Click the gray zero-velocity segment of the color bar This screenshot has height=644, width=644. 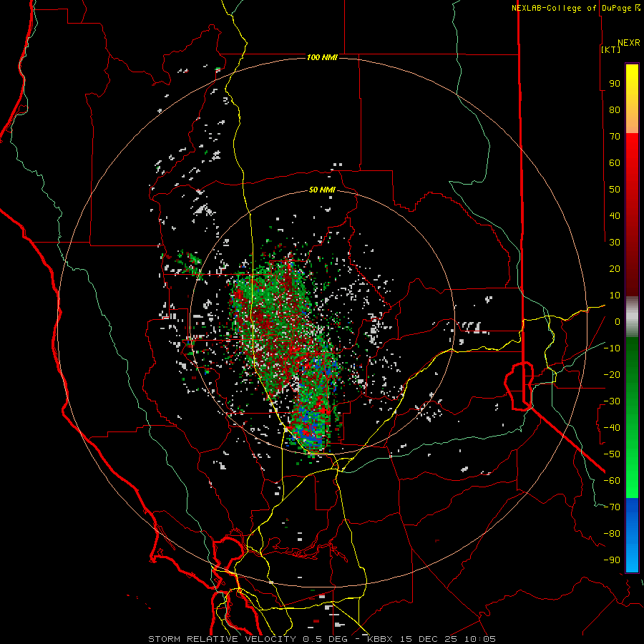click(632, 317)
